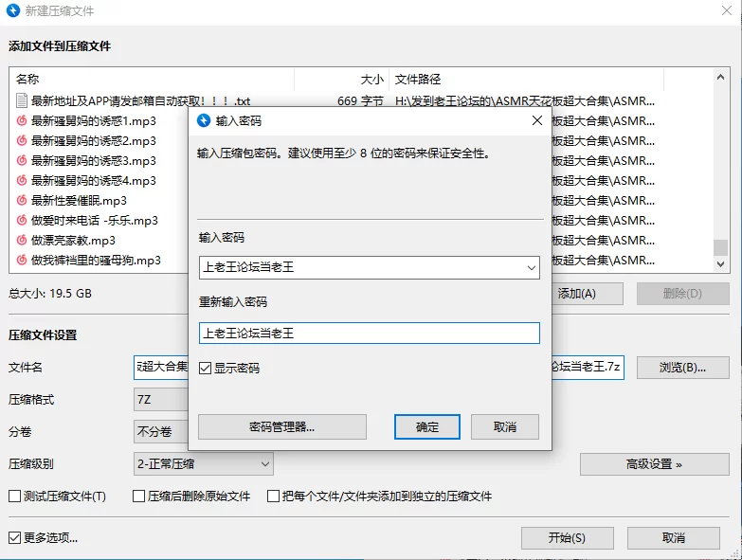Screen dimensions: 742x560
Task: Click mp3 icon beside 做爱时来电话 -乐乐.mp3
Action: tap(21, 220)
